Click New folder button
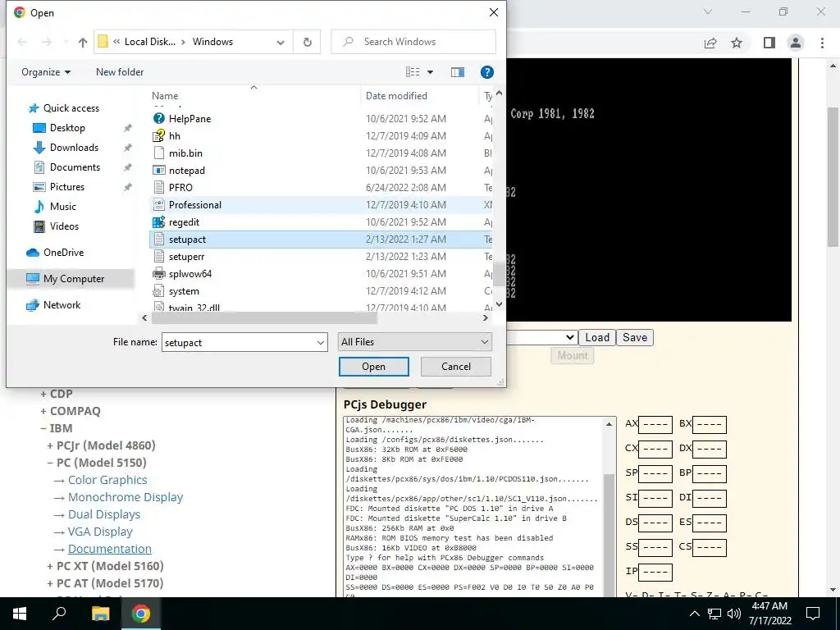840x630 pixels. (x=120, y=72)
